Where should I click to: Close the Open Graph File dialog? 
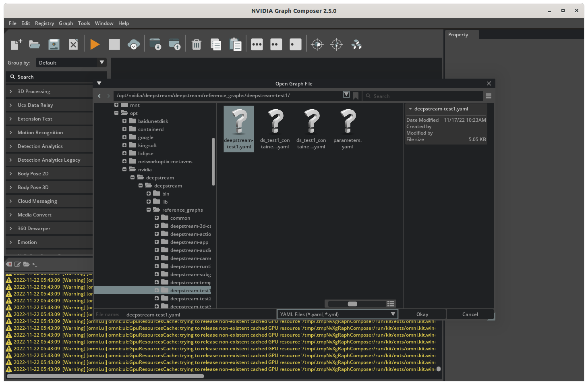(x=489, y=83)
